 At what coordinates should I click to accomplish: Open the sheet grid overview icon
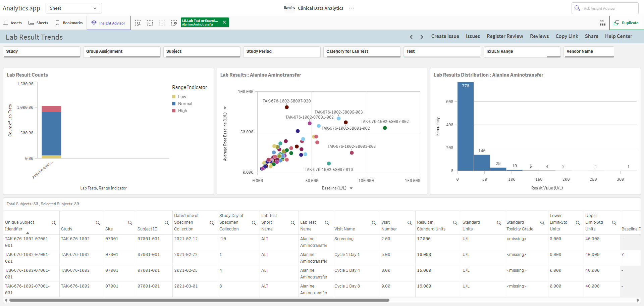click(x=602, y=23)
